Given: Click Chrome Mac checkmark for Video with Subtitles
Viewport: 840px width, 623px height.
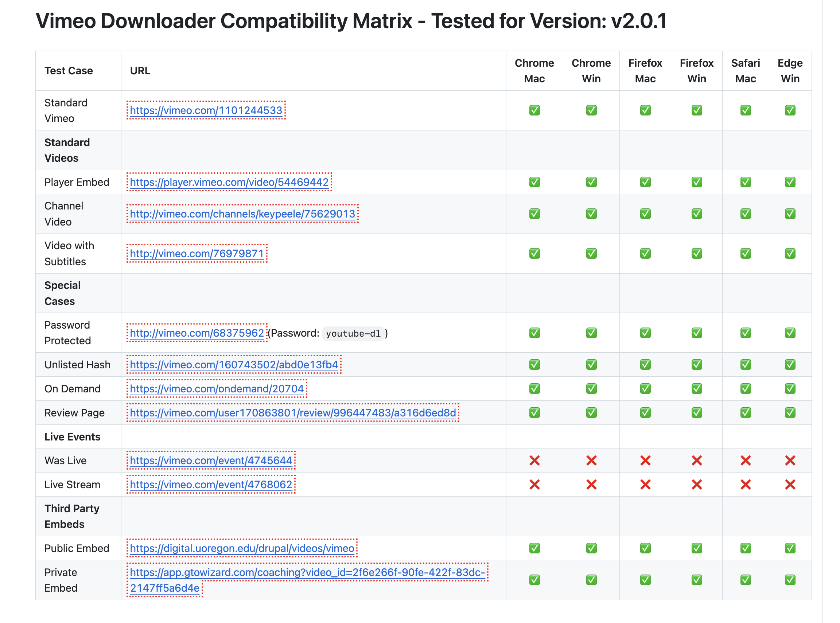Looking at the screenshot, I should click(534, 254).
